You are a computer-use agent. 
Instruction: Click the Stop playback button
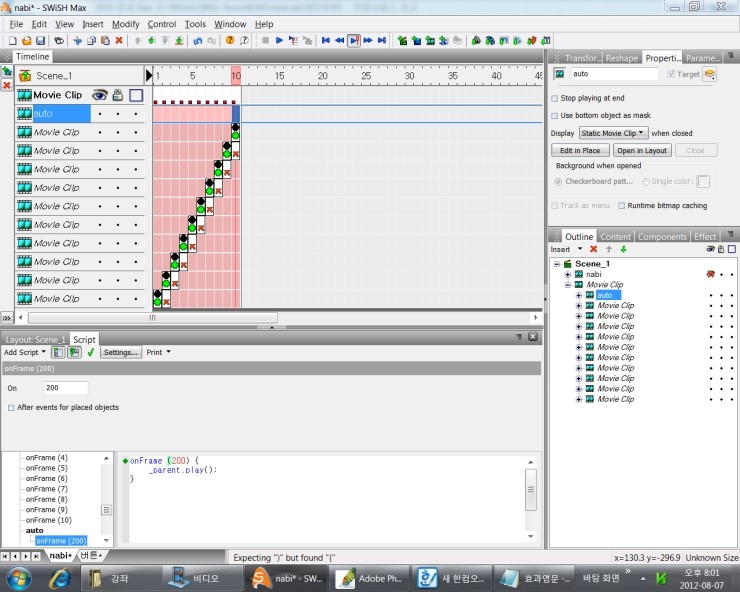pyautogui.click(x=265, y=41)
